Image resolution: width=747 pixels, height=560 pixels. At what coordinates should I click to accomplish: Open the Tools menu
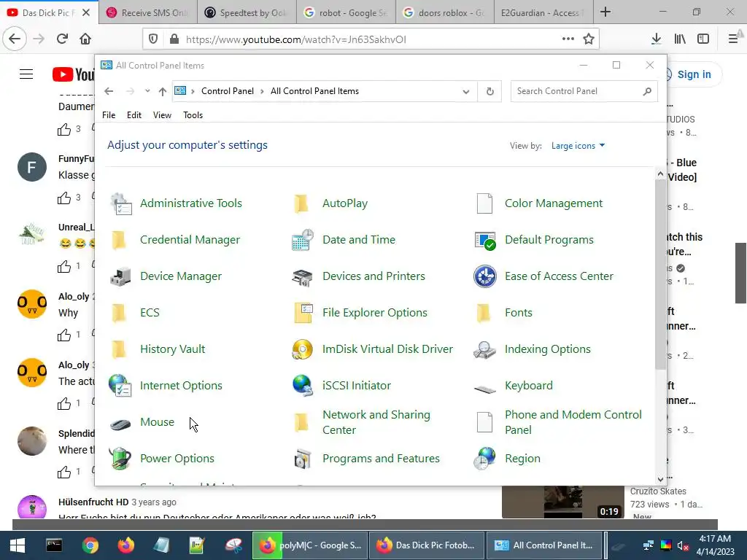[x=193, y=115]
